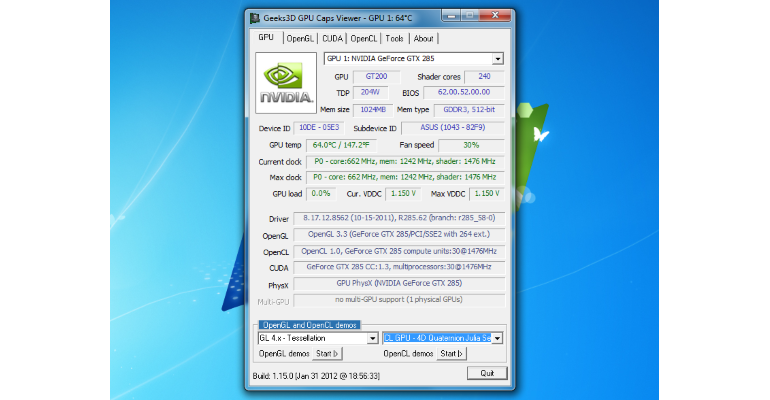The image size is (770, 400).
Task: Expand the CL GPU 4D Quaternion Julia dropdown
Action: pos(497,338)
